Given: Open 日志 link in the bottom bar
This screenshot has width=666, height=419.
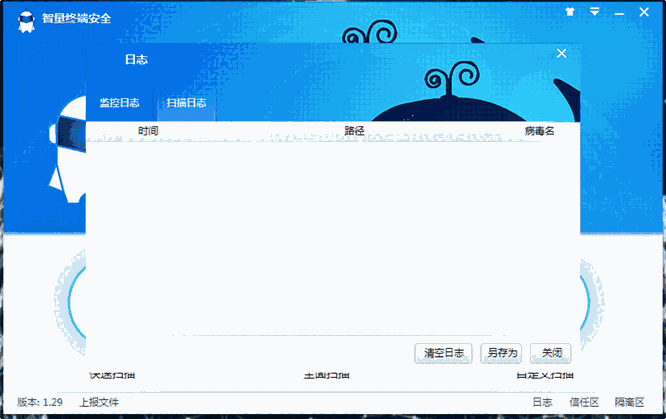Looking at the screenshot, I should pyautogui.click(x=542, y=402).
